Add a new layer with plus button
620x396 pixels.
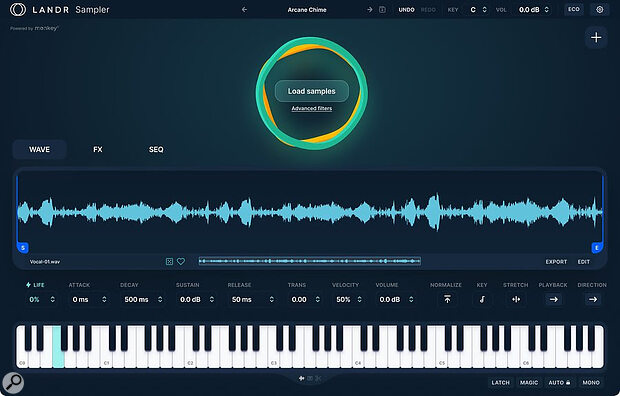point(596,38)
